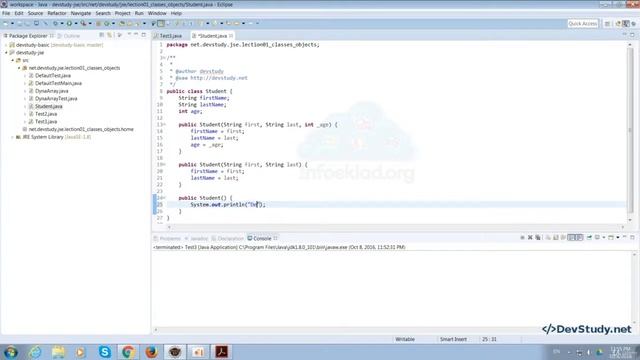Click Link with Editor icon in Package Explorer
Viewport: 640px width, 360px height.
[x=109, y=36]
